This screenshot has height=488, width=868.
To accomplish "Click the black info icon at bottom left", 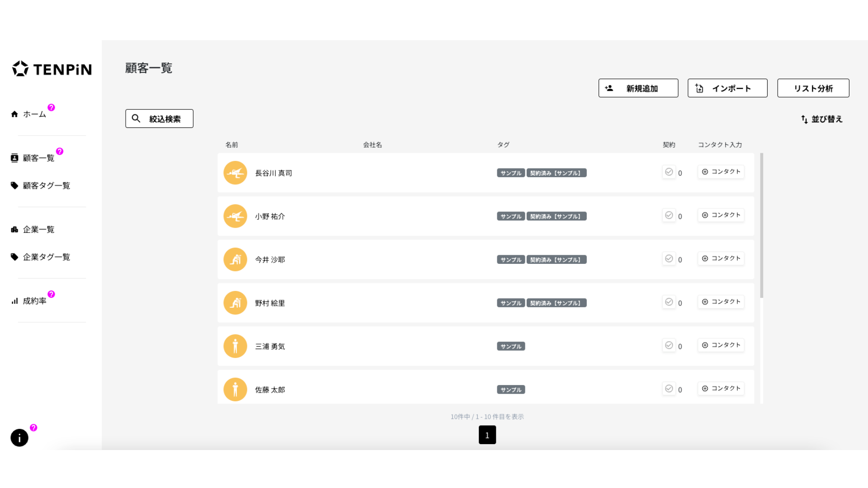I will click(19, 437).
